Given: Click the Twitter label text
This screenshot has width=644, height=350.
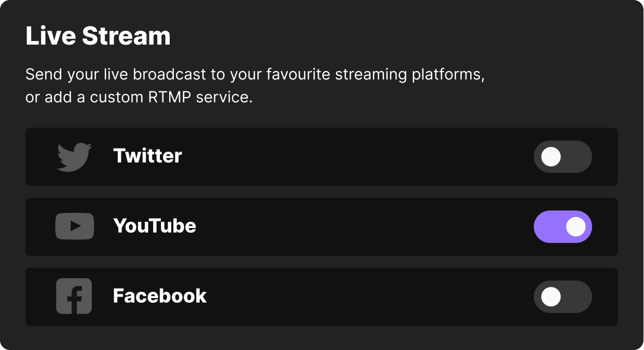Looking at the screenshot, I should [147, 156].
